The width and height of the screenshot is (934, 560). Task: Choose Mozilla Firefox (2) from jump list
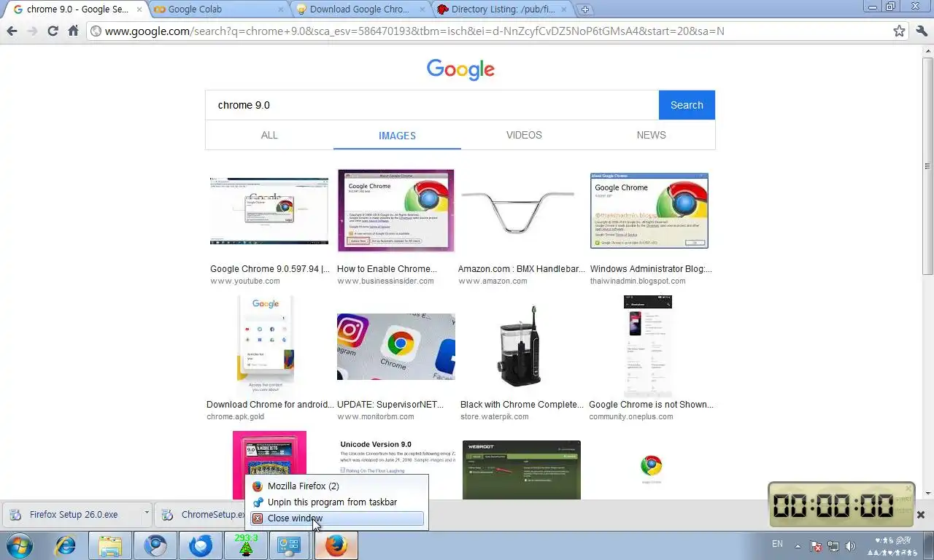pos(336,486)
